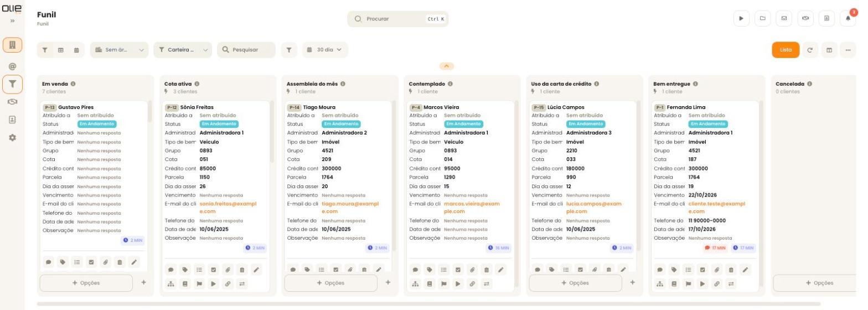This screenshot has height=310, width=868.
Task: Open the contacts icon in the left sidebar
Action: coord(12,120)
